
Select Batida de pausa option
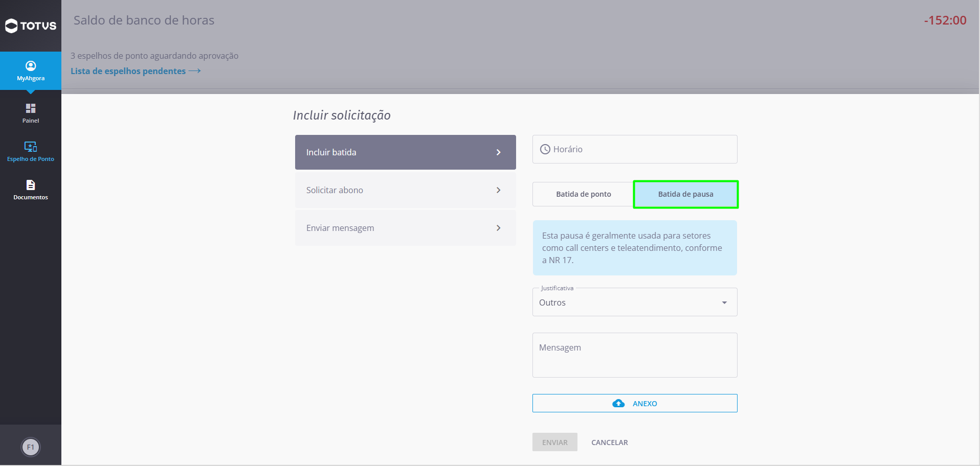coord(686,194)
